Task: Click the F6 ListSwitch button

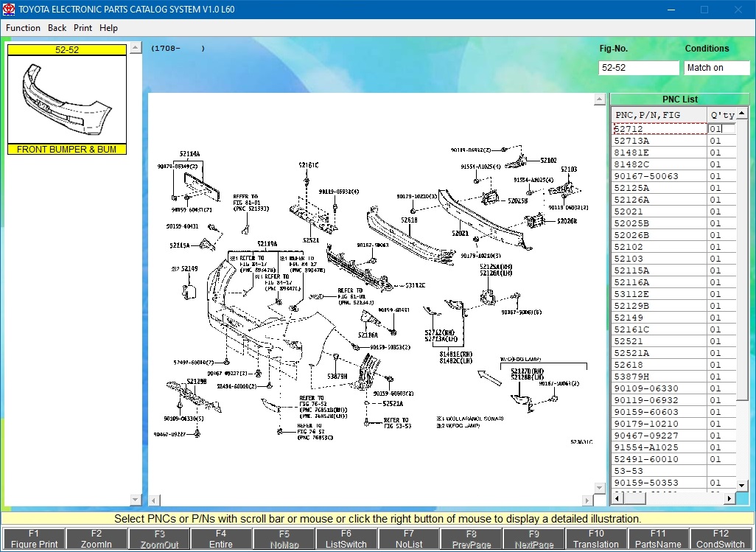Action: [346, 539]
